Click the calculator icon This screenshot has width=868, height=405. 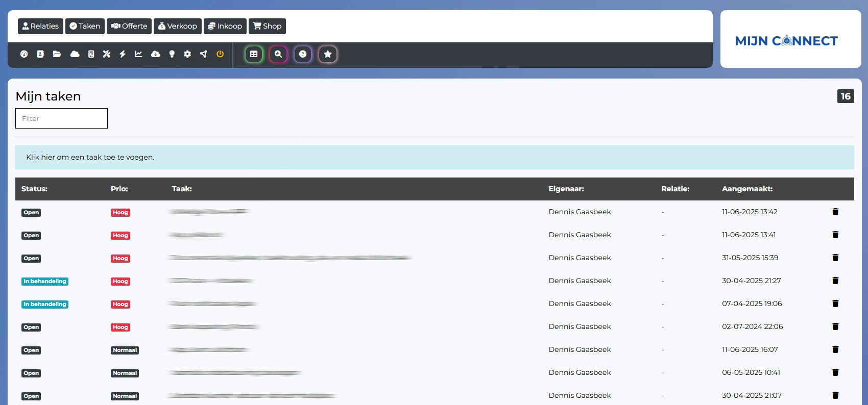pyautogui.click(x=91, y=54)
